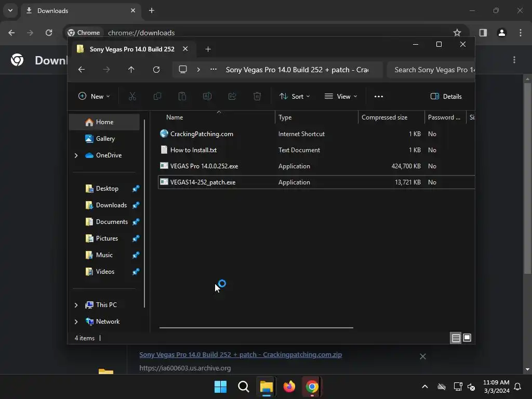Select Gallery in navigation pane
Image resolution: width=532 pixels, height=399 pixels.
[104, 139]
